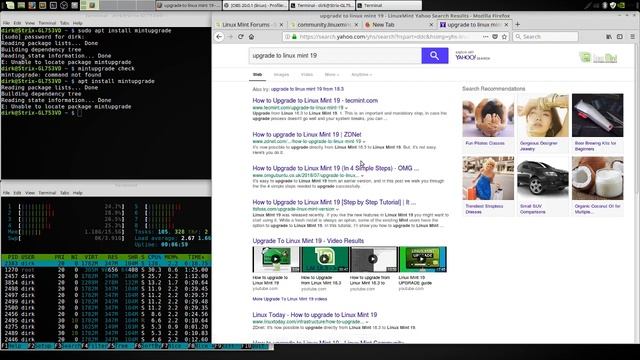This screenshot has height=360, width=640.
Task: Go forward in Firefox
Action: point(230,37)
